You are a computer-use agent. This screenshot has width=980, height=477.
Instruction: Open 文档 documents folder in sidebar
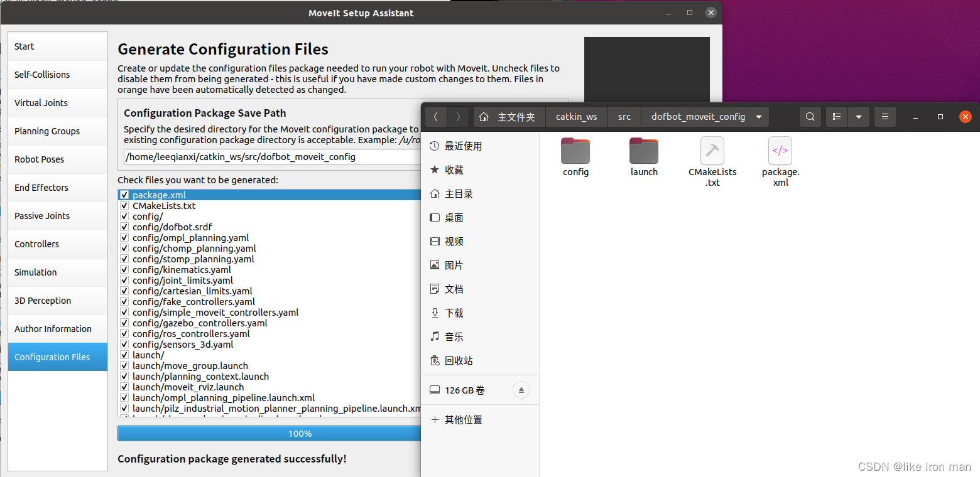(x=480, y=289)
